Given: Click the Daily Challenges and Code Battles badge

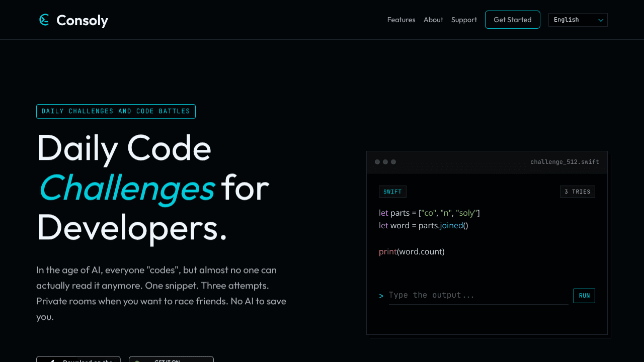Looking at the screenshot, I should click(x=116, y=111).
